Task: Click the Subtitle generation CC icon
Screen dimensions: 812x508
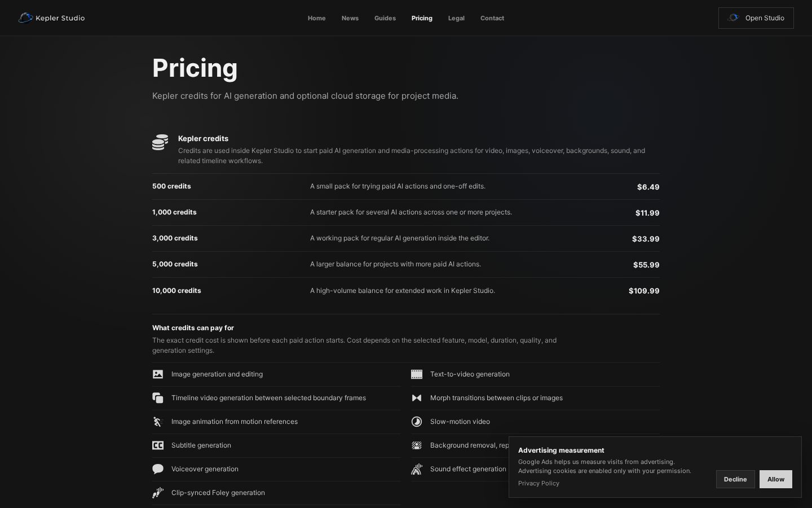Action: click(158, 445)
